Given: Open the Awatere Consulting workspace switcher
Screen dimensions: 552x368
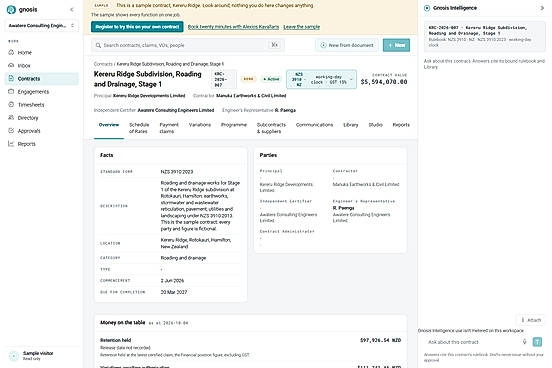Looking at the screenshot, I should pos(42,25).
